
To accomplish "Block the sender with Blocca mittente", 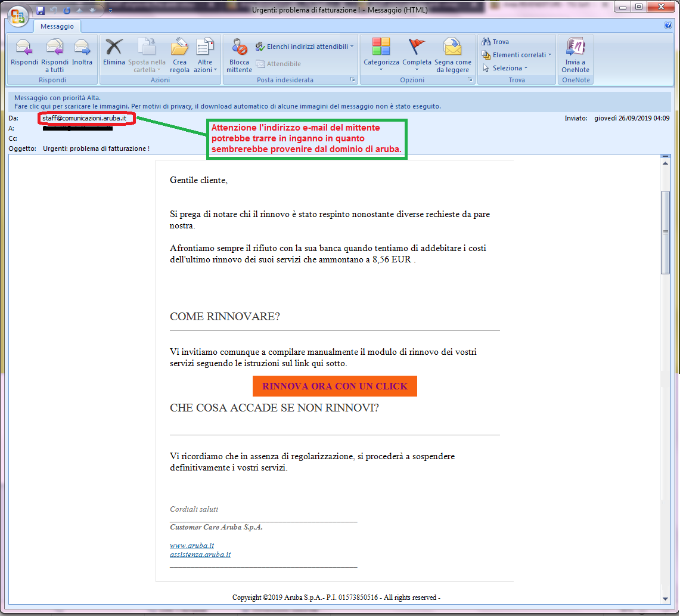I will click(x=239, y=55).
